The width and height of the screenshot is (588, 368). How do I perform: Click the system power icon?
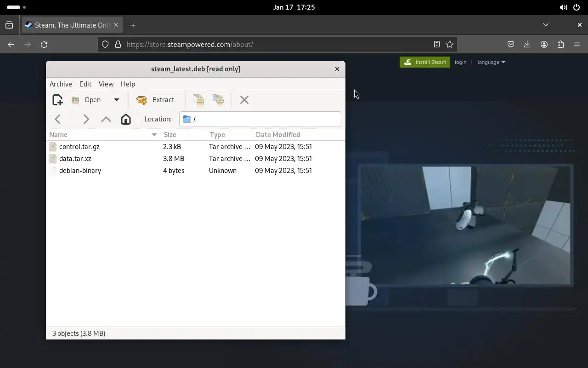coord(577,7)
